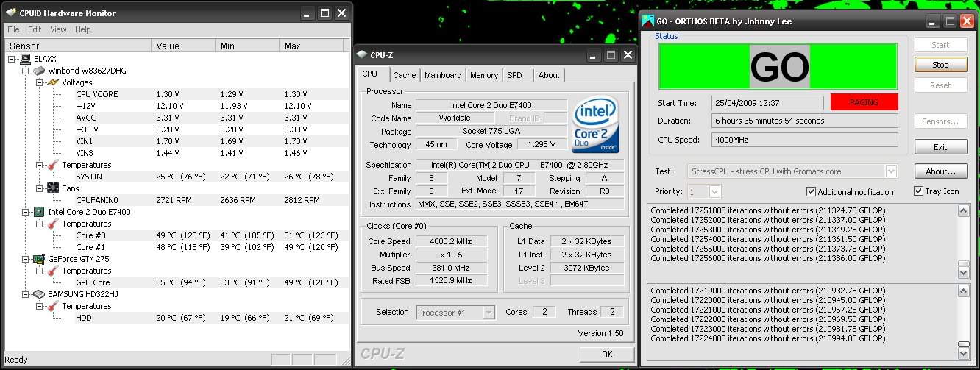Click scroll-down arrow of upper ORTHOS log
Viewport: 980px width, 370px height.
963,272
